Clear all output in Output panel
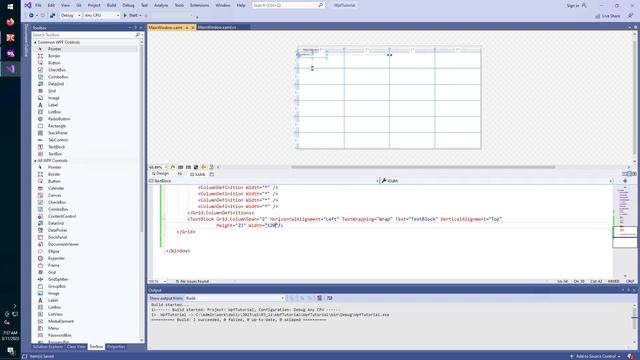The height and width of the screenshot is (360, 640). tap(320, 298)
